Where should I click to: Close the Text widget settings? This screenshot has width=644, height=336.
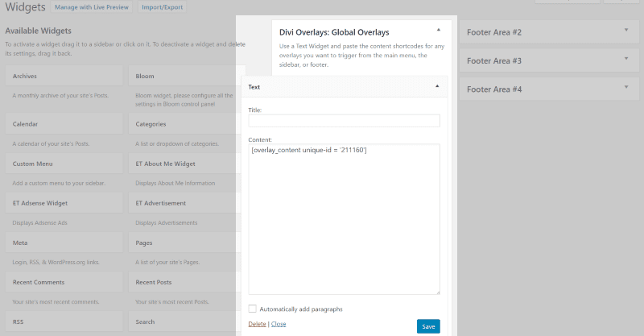click(279, 324)
